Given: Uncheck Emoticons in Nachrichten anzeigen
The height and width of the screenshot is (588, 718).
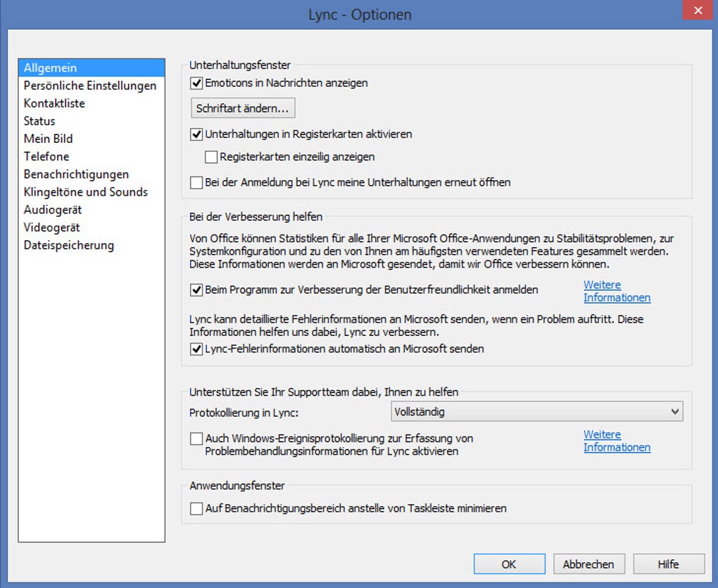Looking at the screenshot, I should point(196,83).
